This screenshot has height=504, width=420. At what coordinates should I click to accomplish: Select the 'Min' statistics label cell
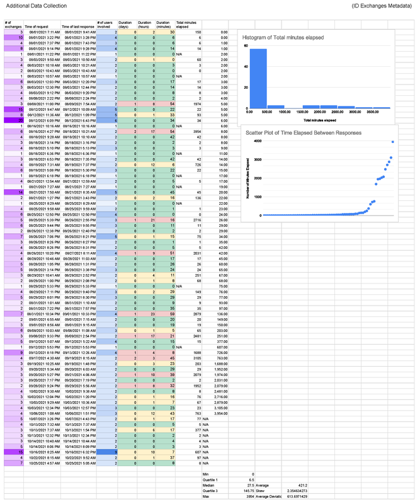(x=215, y=474)
